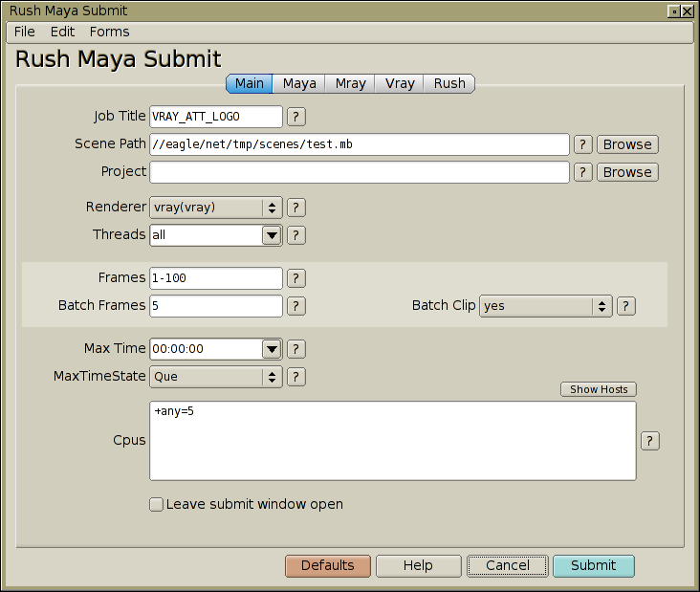Open help for Threads option
The height and width of the screenshot is (592, 700).
pos(296,235)
